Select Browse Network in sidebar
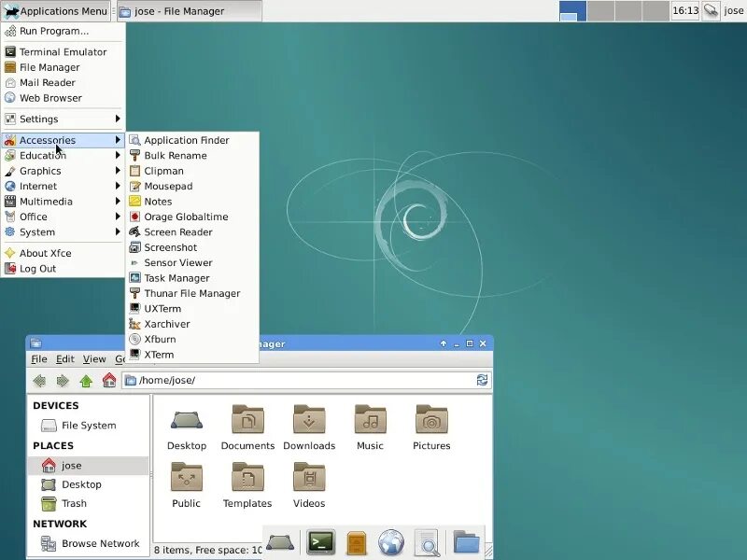747x560 pixels. coord(89,543)
